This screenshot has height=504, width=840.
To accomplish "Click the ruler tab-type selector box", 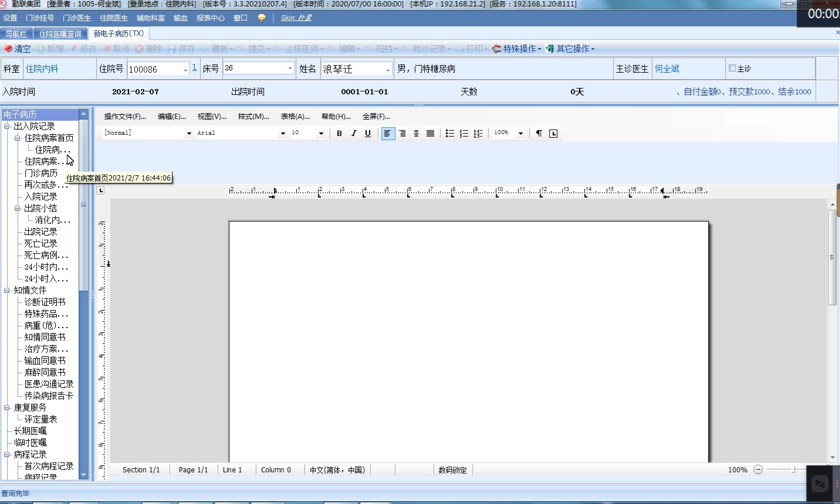I will click(x=100, y=190).
